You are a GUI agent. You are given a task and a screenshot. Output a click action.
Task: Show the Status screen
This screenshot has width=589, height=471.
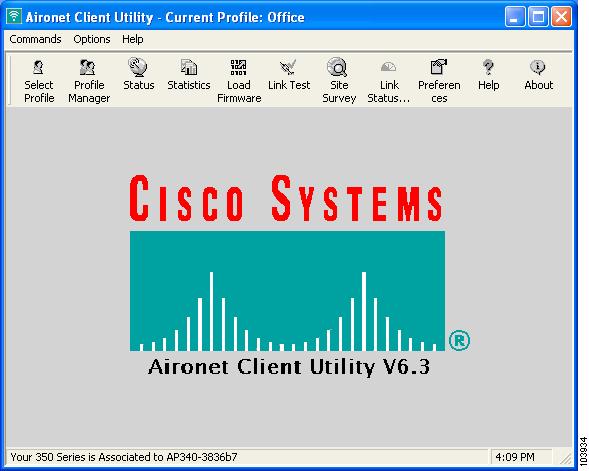click(x=139, y=74)
